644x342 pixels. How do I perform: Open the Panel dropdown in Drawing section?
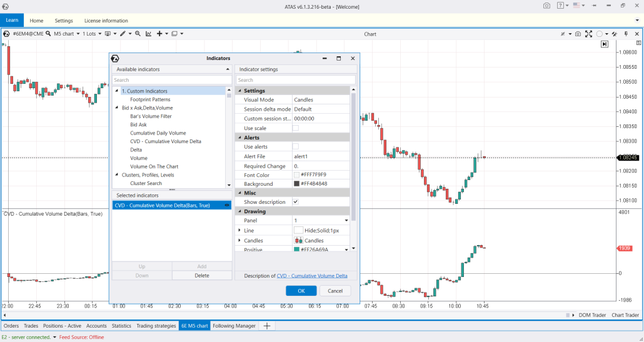[346, 221]
